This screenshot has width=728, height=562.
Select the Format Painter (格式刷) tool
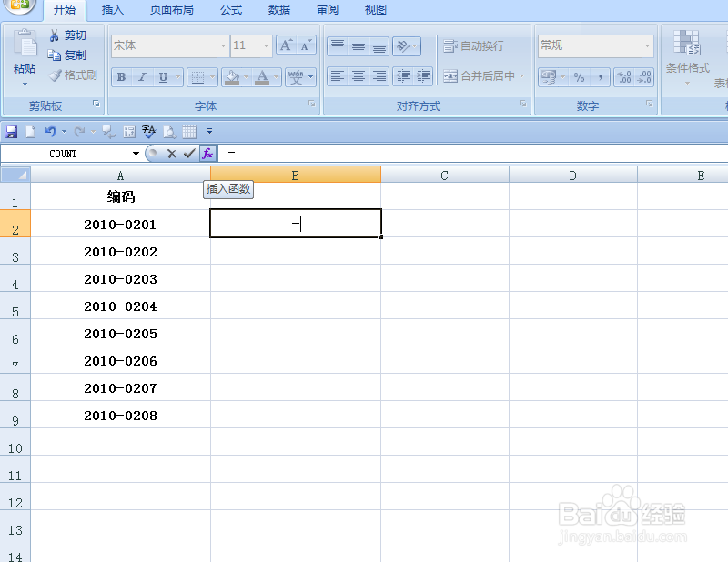pos(74,75)
